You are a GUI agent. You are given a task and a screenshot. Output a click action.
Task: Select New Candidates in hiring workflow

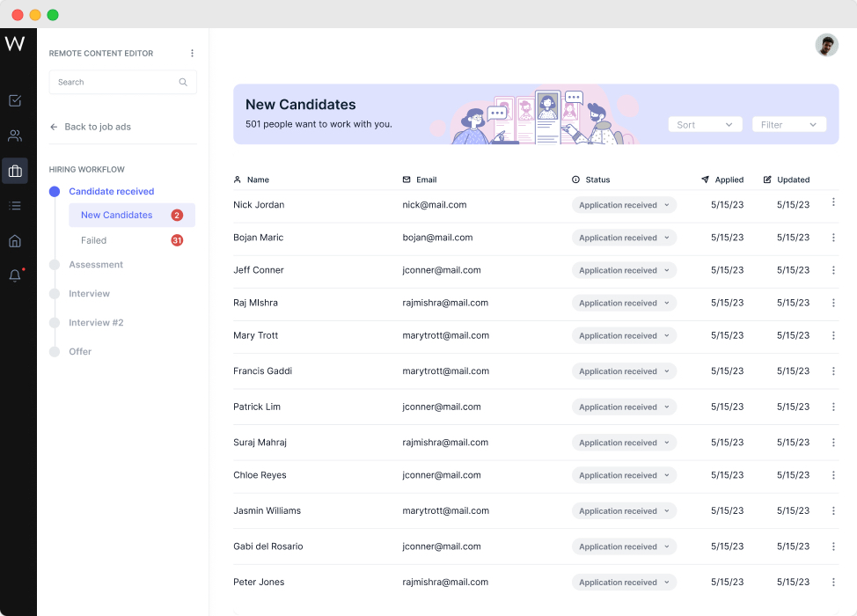point(117,215)
